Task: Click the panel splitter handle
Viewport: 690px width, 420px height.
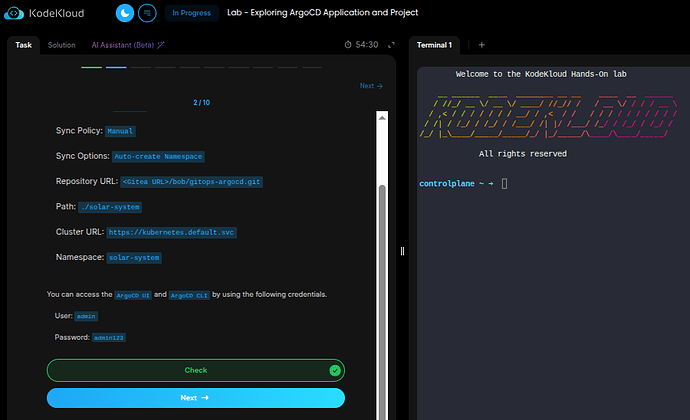Action: coord(402,251)
